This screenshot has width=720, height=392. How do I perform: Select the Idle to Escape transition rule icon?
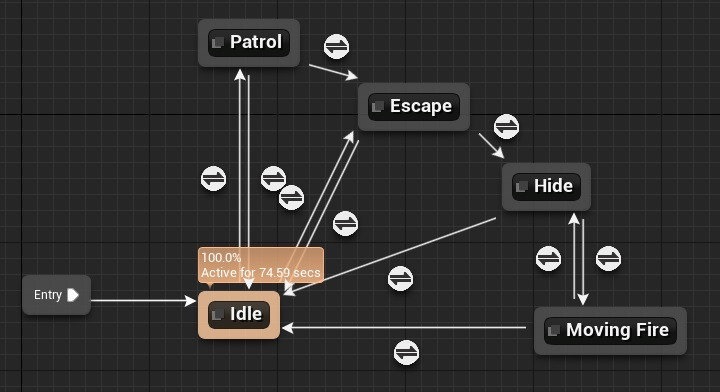[x=292, y=197]
